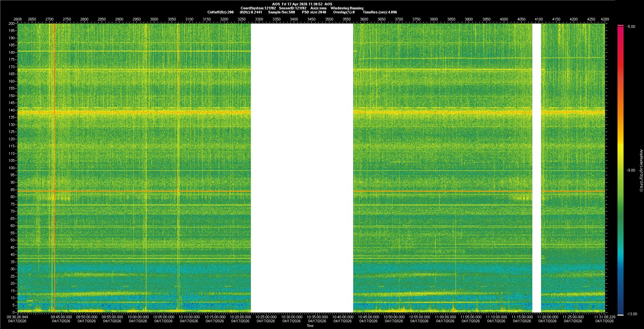Click the -13.00 color bar minimum label
The width and height of the screenshot is (644, 329).
tap(632, 314)
